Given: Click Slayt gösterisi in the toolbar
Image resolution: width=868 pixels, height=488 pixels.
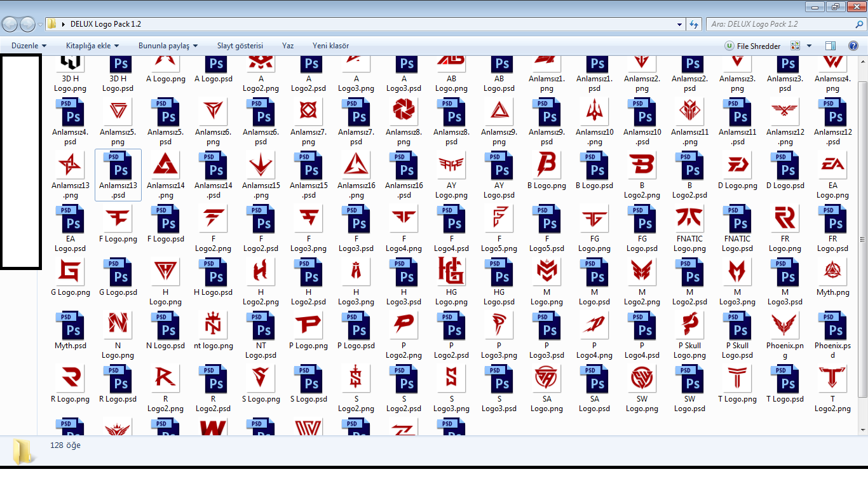Looking at the screenshot, I should [240, 46].
